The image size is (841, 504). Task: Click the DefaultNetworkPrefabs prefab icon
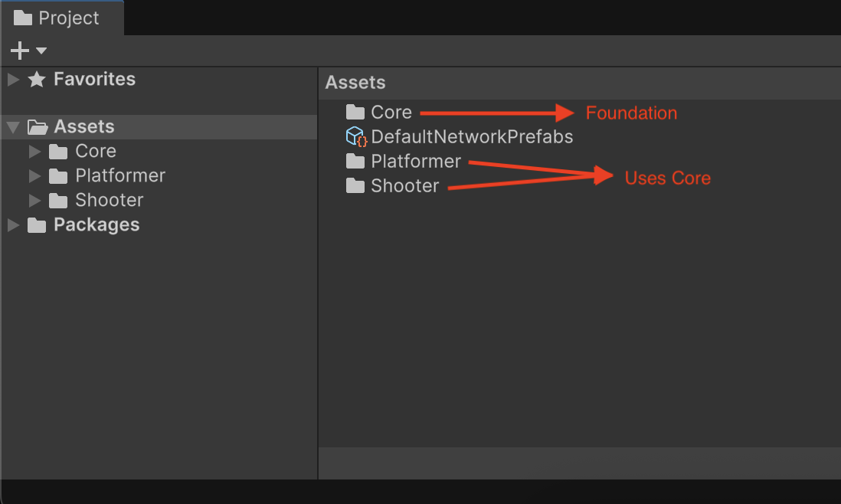[x=357, y=136]
